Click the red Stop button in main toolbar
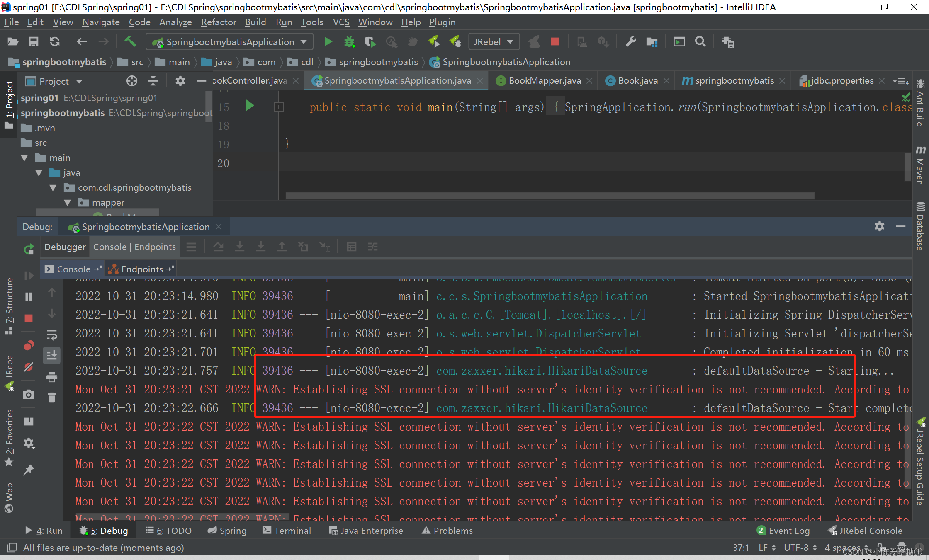 coord(554,41)
